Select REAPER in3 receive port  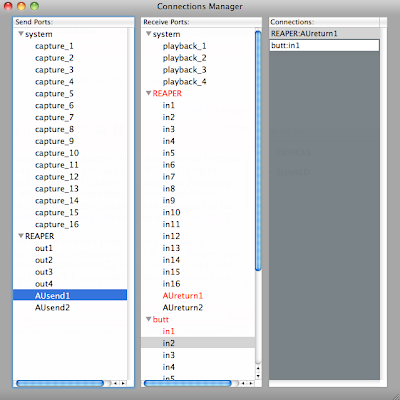[168, 129]
